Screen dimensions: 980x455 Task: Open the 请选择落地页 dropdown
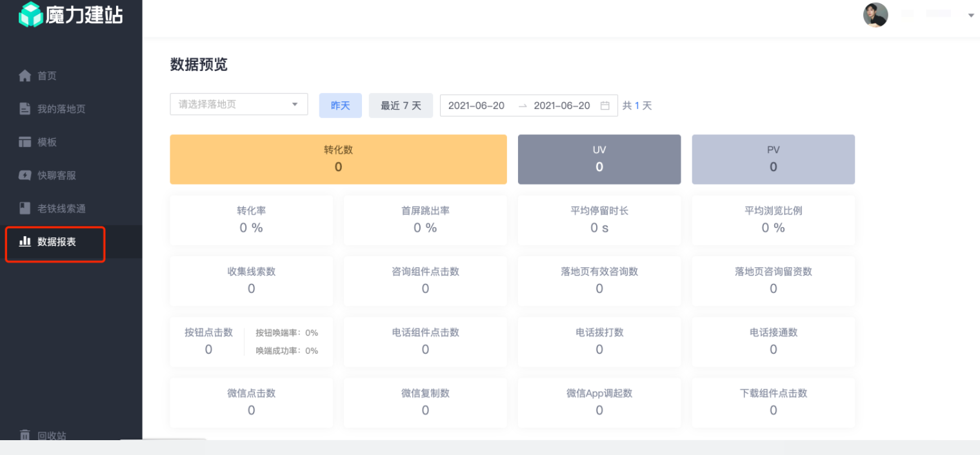(x=239, y=104)
